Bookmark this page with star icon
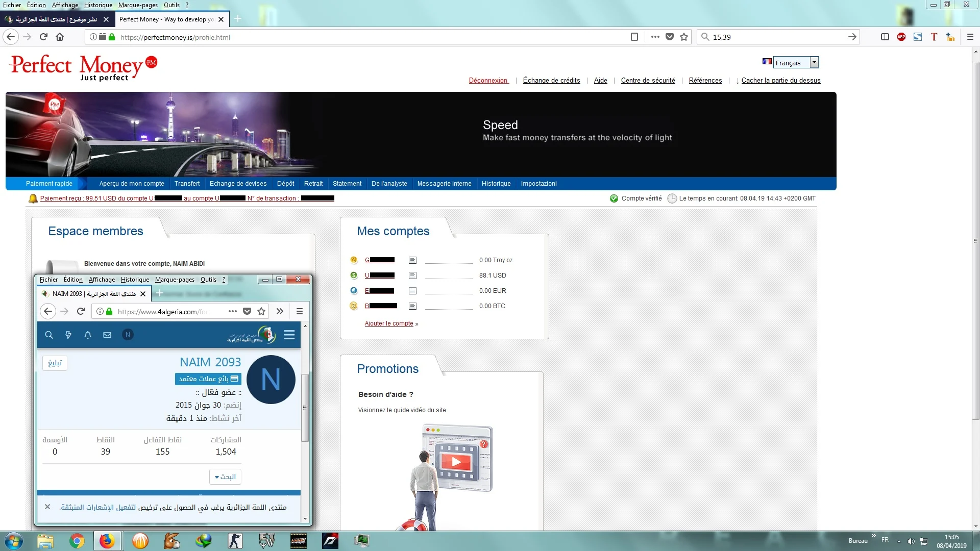Viewport: 980px width, 551px height. (684, 37)
